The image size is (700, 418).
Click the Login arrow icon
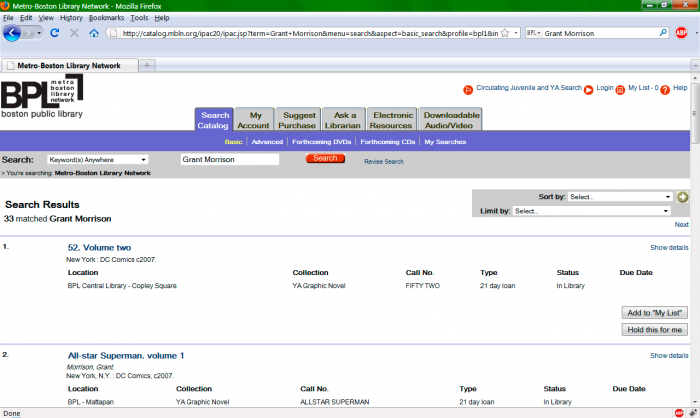pyautogui.click(x=589, y=90)
